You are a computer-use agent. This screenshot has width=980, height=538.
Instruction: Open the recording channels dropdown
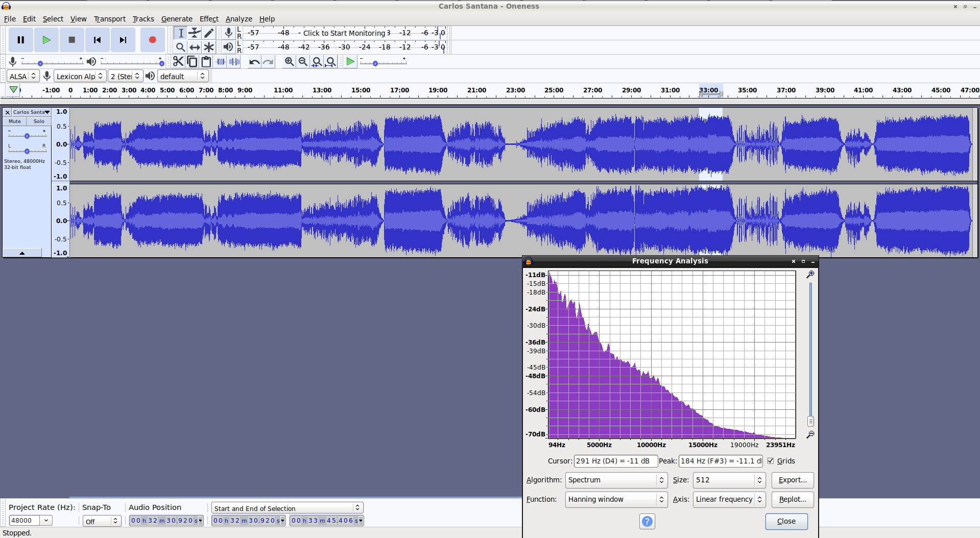126,76
